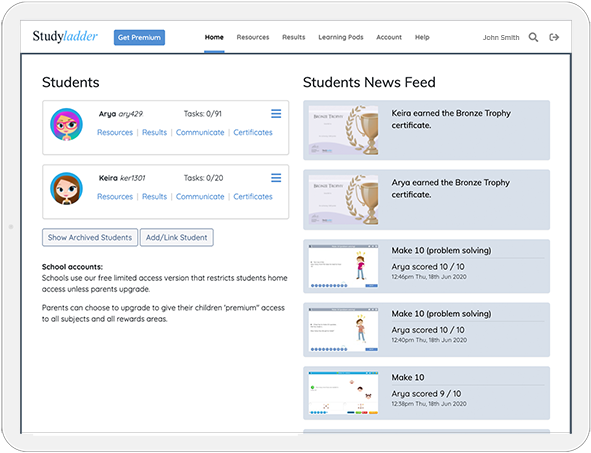Screen dimensions: 591x453
Task: Click the logout arrow icon
Action: [x=554, y=37]
